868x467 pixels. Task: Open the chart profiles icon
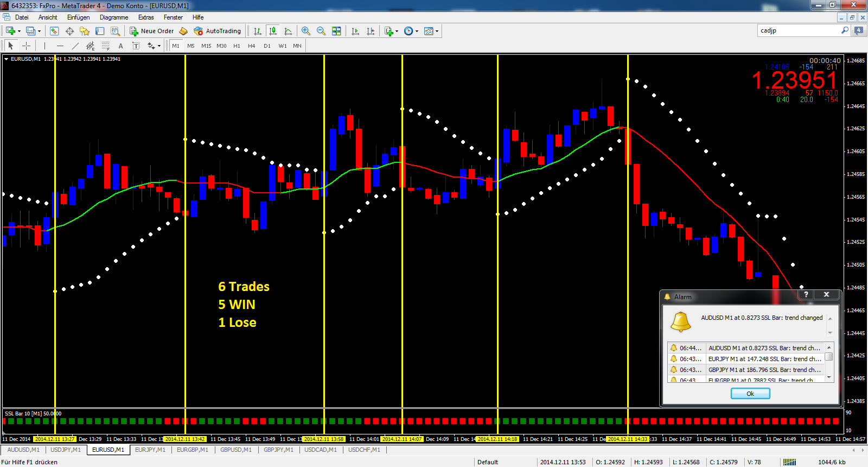tap(31, 31)
